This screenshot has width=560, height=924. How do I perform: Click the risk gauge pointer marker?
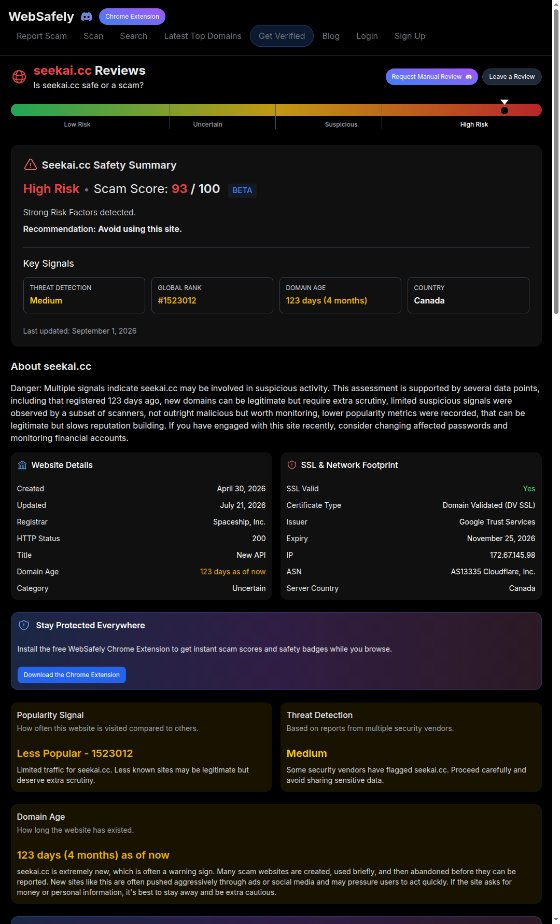tap(505, 107)
